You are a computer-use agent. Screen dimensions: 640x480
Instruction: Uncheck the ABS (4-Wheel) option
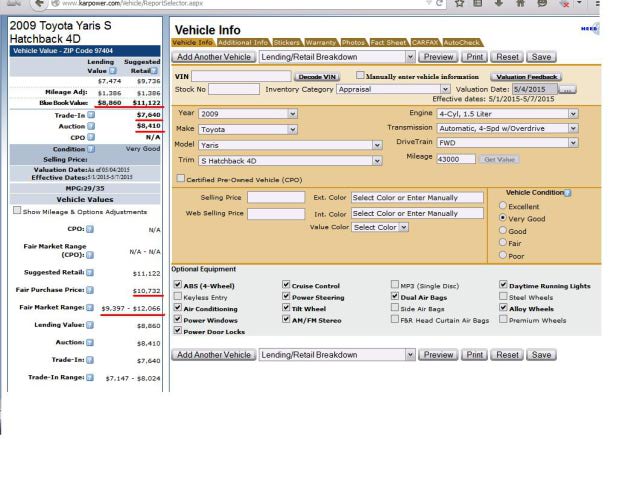tap(178, 284)
